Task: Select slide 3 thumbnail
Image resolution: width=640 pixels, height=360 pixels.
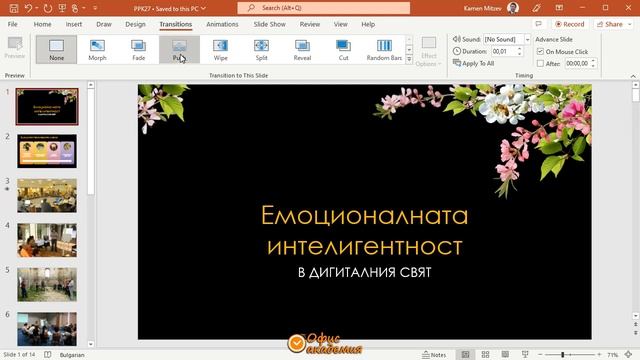Action: point(47,196)
